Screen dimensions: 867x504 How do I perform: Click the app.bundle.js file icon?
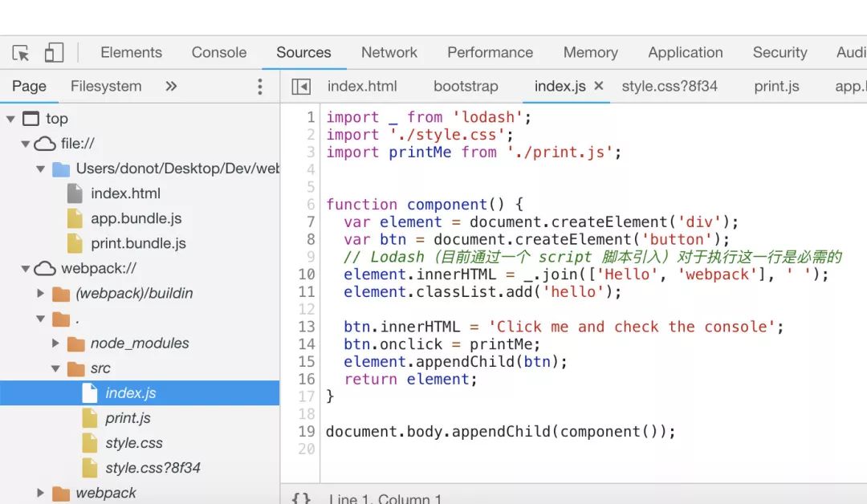(75, 218)
